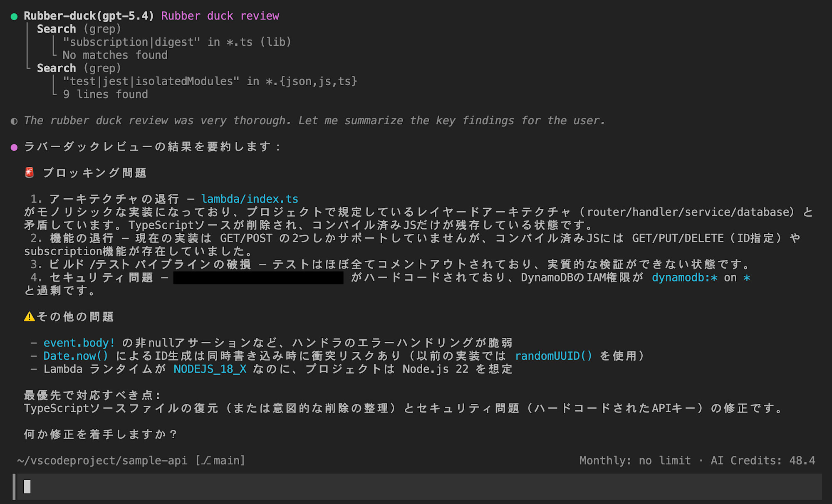Viewport: 832px width, 504px height.
Task: Click the '[main]' branch indicator
Action: click(220, 461)
